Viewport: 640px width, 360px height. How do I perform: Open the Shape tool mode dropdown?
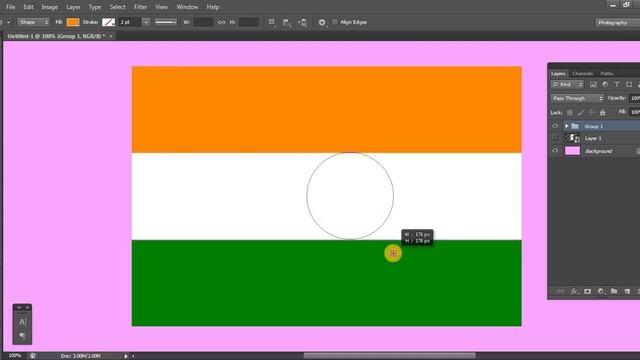33,22
